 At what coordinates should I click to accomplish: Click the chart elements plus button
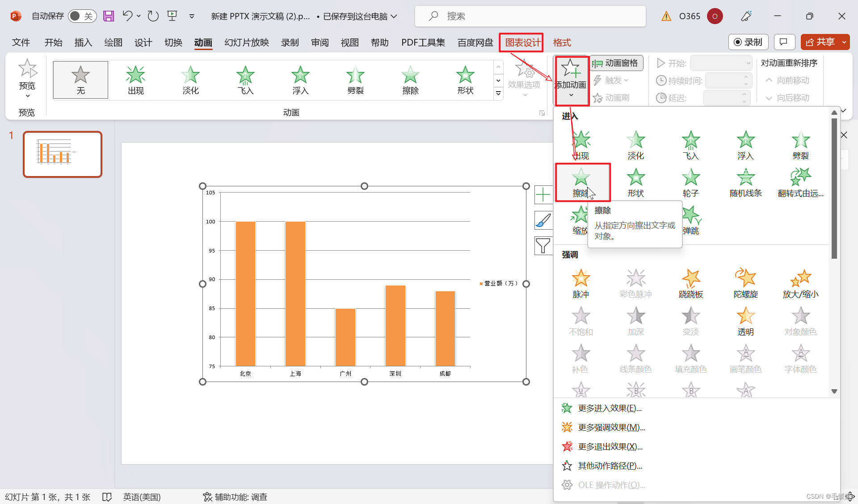[543, 195]
